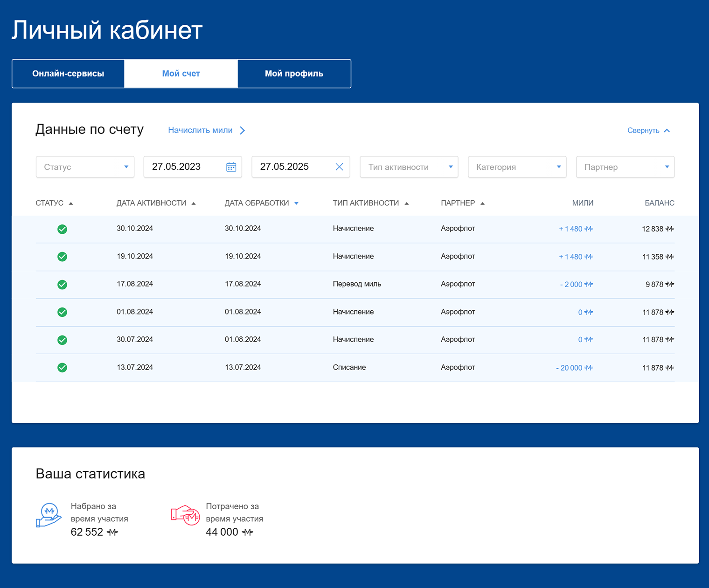The height and width of the screenshot is (588, 709).
Task: Sort by ДАТА АКТИВНОСТИ column header
Action: [x=156, y=203]
